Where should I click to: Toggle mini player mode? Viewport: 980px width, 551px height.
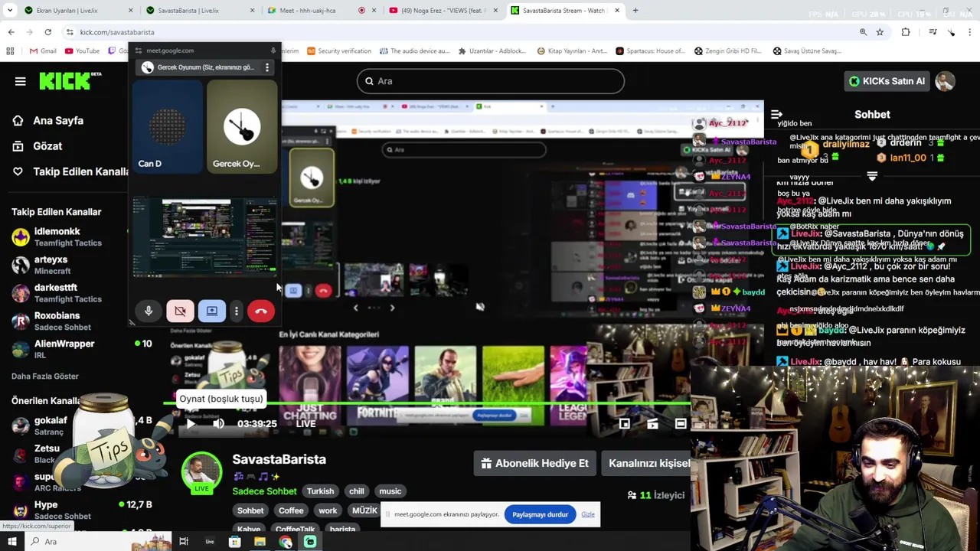pos(625,423)
